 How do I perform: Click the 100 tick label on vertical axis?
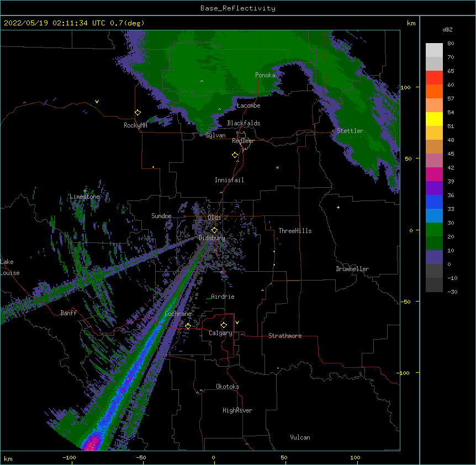click(405, 87)
